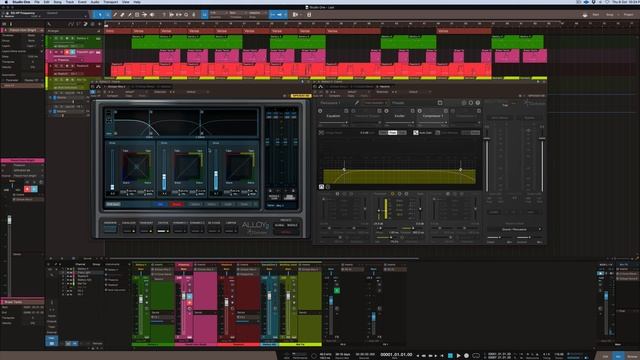Select the Range tool in the toolbar
This screenshot has height=360, width=640.
108,14
